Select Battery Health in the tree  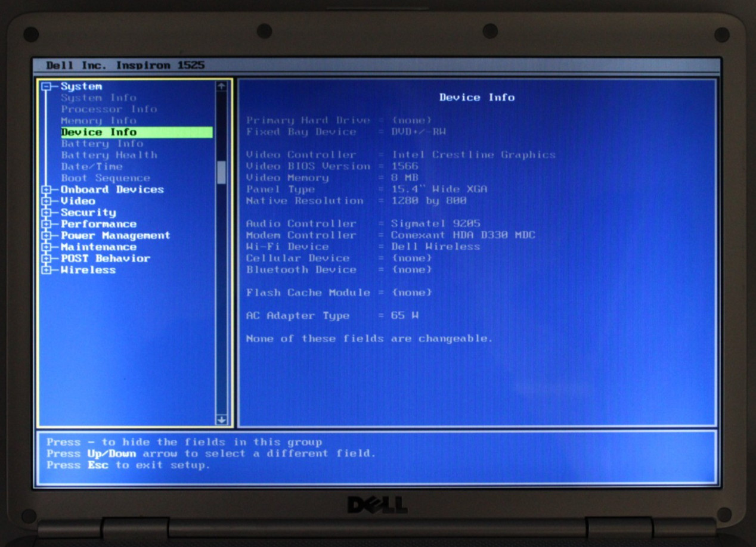pyautogui.click(x=109, y=155)
